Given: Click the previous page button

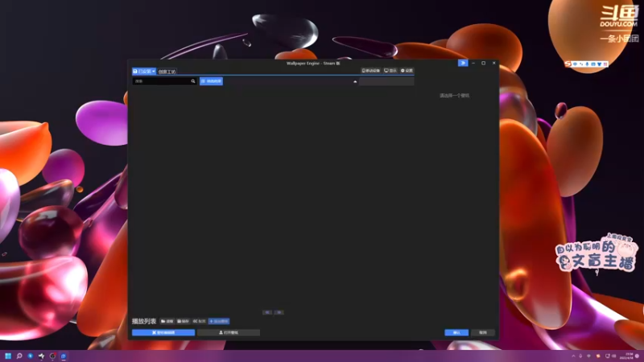Looking at the screenshot, I should (267, 312).
